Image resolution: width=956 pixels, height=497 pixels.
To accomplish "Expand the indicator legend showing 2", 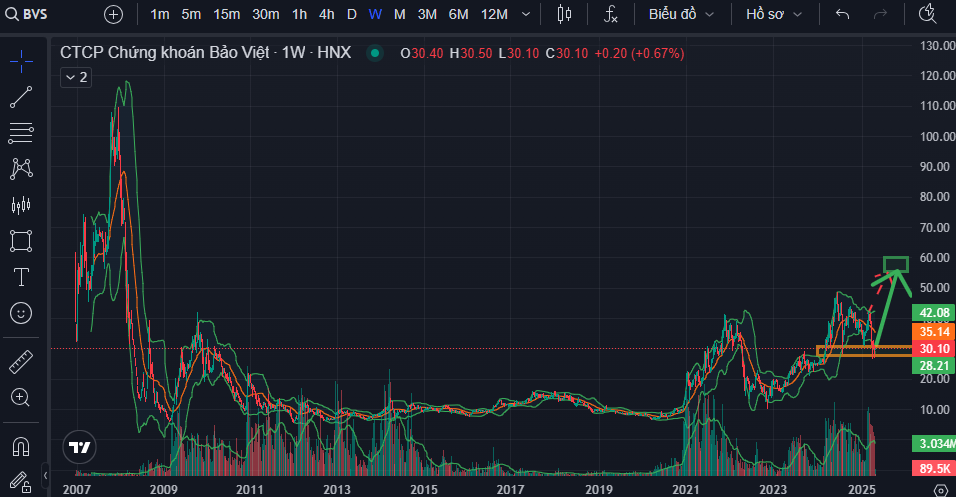I will click(76, 77).
